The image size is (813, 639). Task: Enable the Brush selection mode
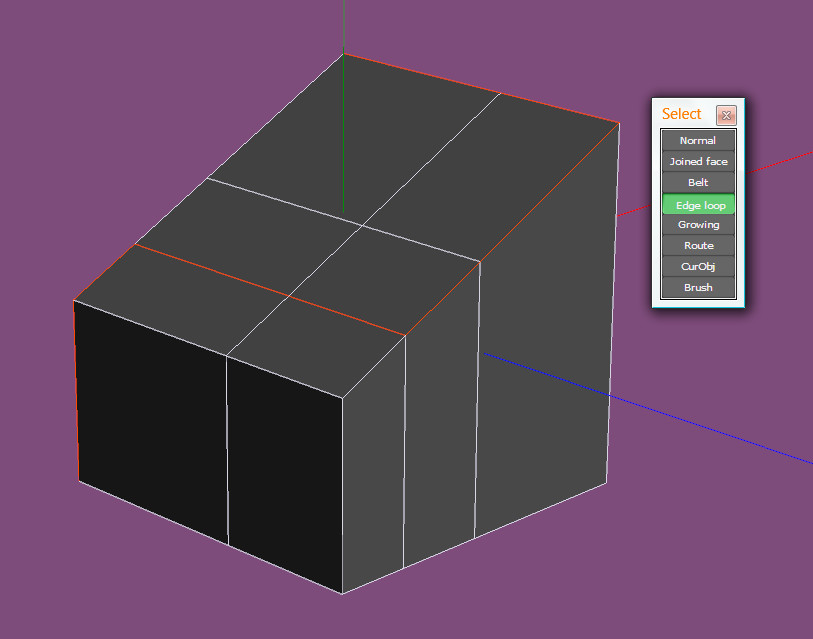[698, 287]
